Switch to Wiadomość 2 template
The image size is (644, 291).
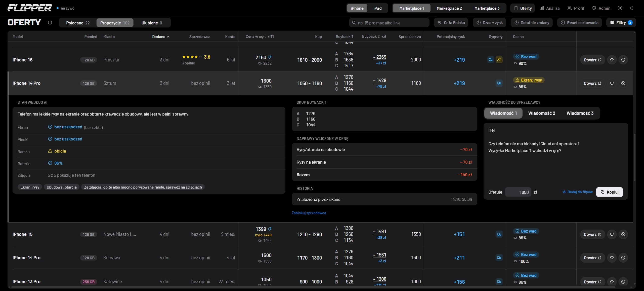[x=542, y=113]
